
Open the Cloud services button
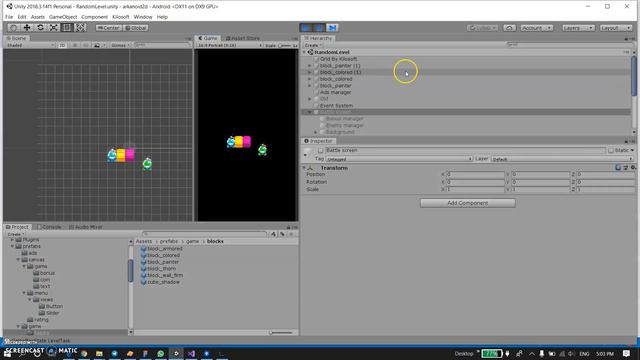(x=509, y=28)
